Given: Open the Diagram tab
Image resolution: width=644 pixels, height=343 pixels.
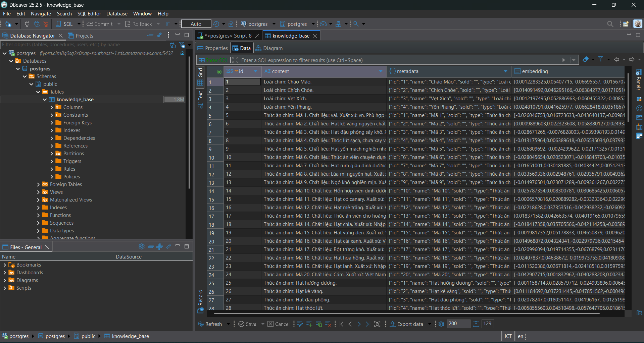Looking at the screenshot, I should [x=269, y=48].
